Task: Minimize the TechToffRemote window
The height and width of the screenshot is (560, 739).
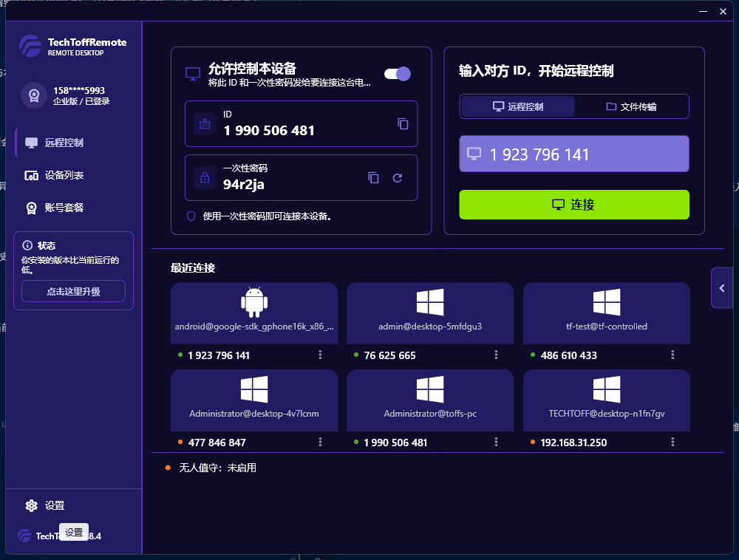Action: (x=704, y=11)
